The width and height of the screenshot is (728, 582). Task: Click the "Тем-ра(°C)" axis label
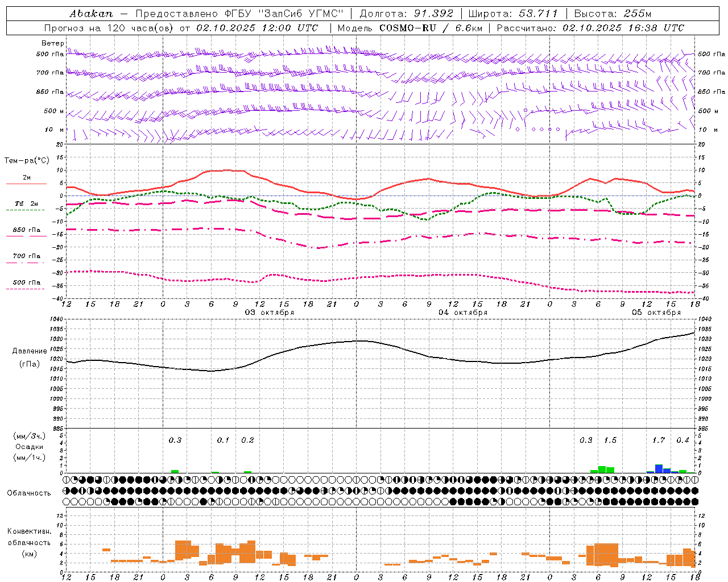click(x=27, y=161)
